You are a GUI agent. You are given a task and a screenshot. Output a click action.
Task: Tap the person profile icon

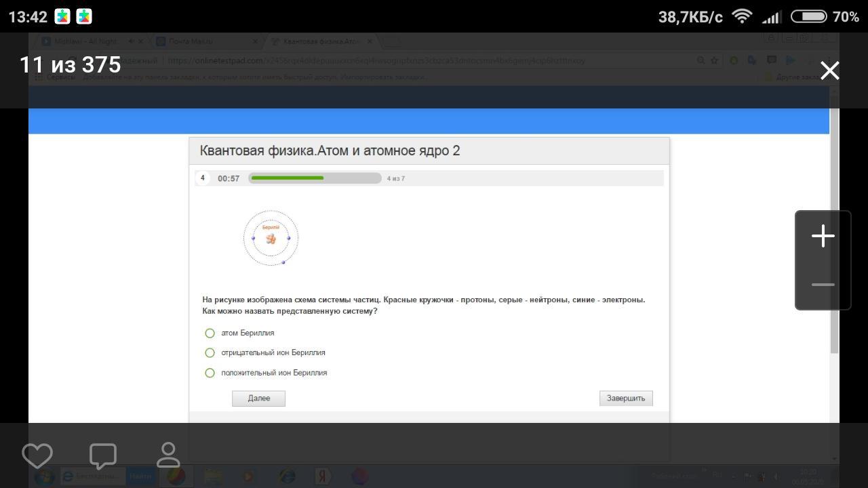[168, 455]
